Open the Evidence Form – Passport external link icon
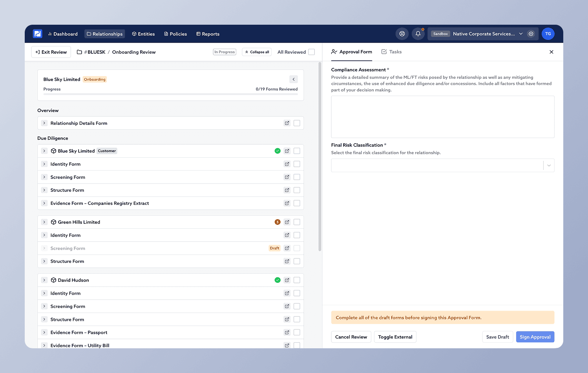Viewport: 588px width, 373px height. pos(287,332)
